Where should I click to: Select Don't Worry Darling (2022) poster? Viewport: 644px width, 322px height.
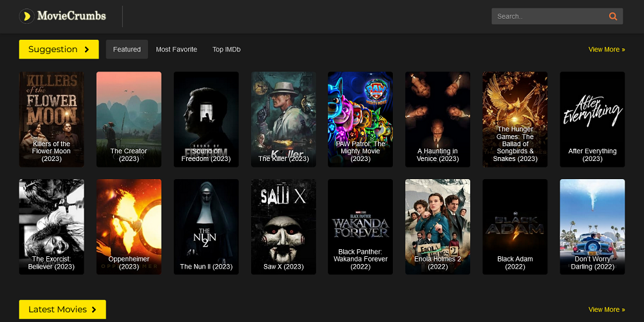(x=592, y=227)
